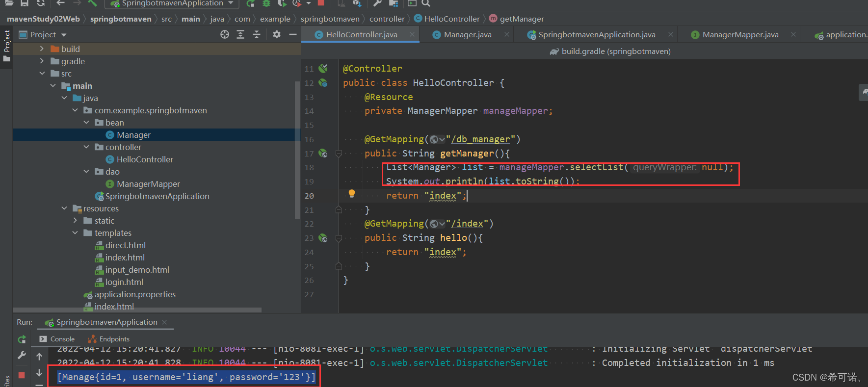The image size is (868, 387).
Task: Click the gutter icon on line 23
Action: [323, 238]
